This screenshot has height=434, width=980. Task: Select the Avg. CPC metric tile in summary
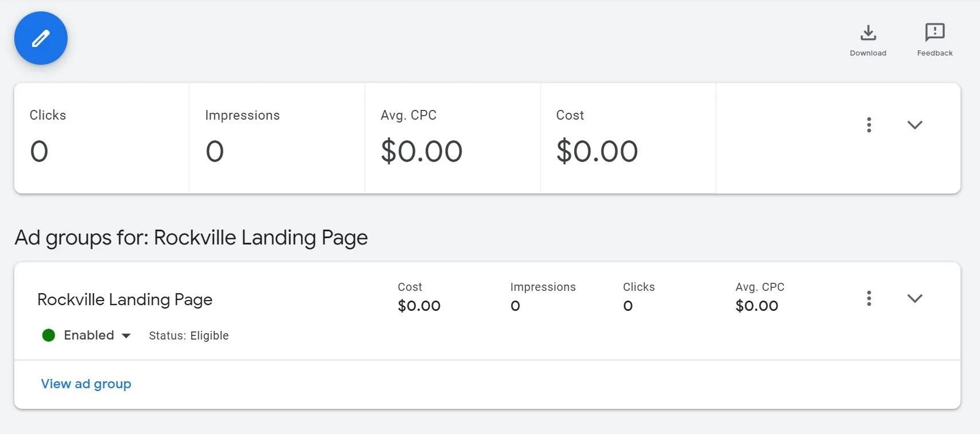pos(452,138)
